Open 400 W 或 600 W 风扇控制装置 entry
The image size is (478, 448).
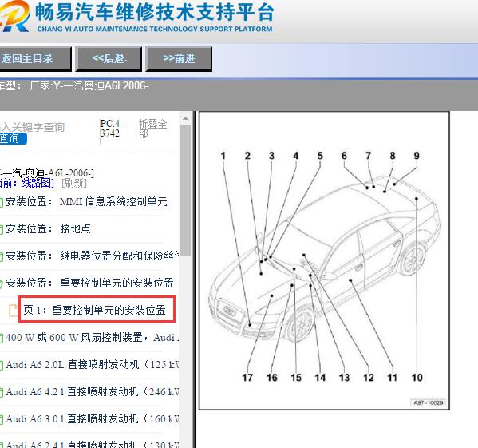click(92, 337)
